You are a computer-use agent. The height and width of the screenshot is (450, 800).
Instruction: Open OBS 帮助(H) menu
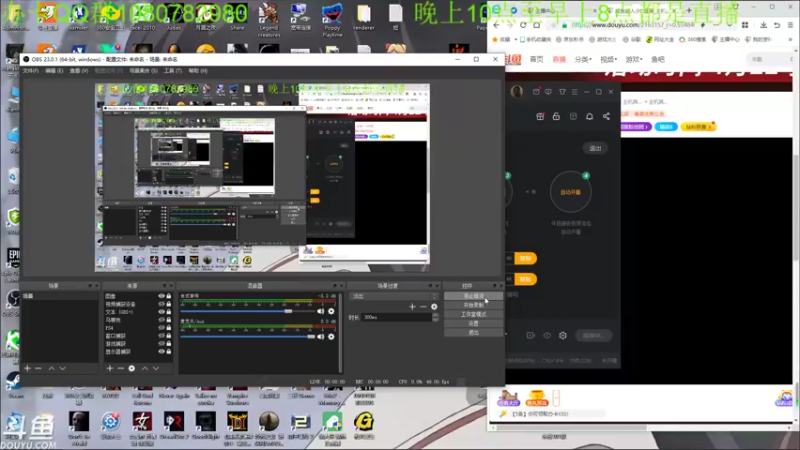pos(197,71)
